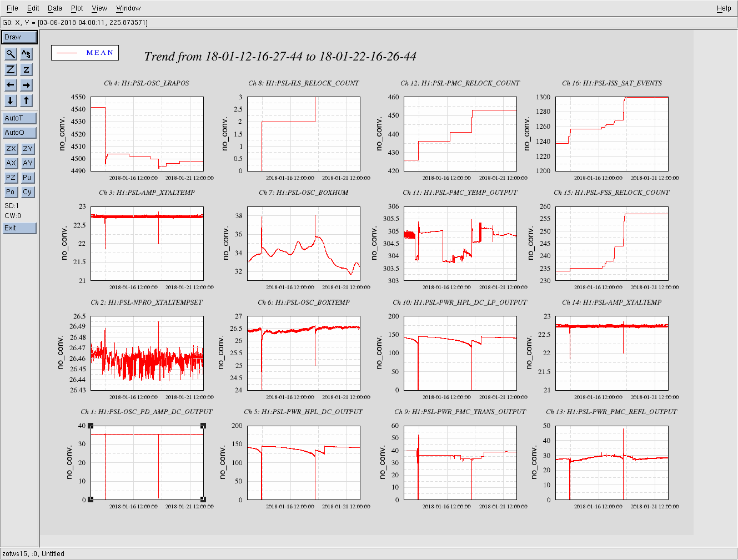The width and height of the screenshot is (738, 560).
Task: Click the Ch 3 PSL-AMP_XTALTEMP graph
Action: tap(147, 244)
